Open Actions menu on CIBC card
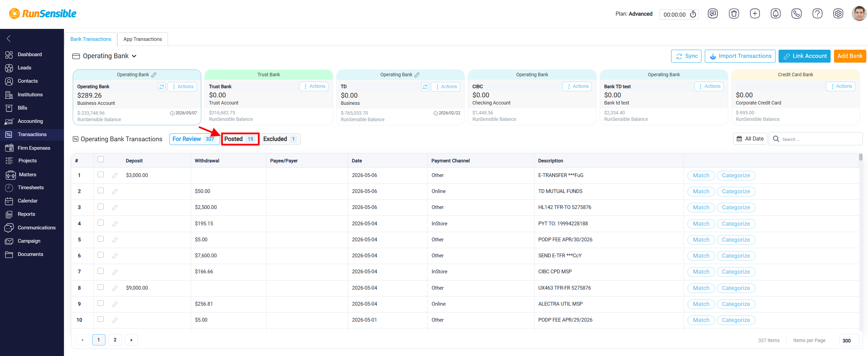Image resolution: width=868 pixels, height=356 pixels. click(577, 86)
